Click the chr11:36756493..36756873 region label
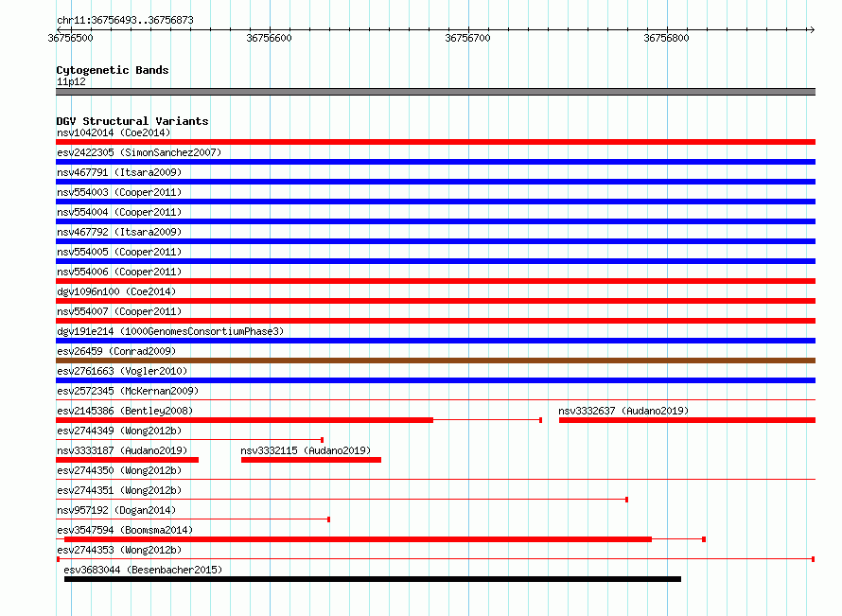Viewport: 842px width, 616px height. click(125, 20)
